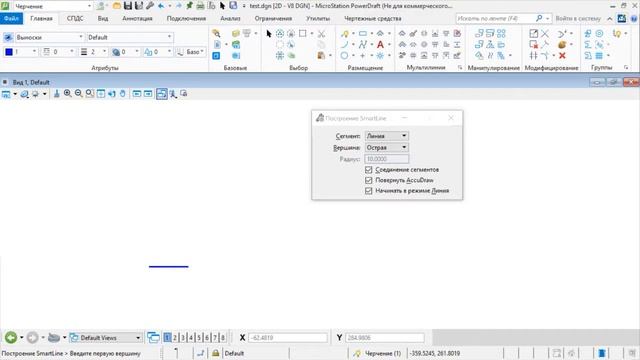Click the Save icon in quick access toolbar

click(128, 6)
